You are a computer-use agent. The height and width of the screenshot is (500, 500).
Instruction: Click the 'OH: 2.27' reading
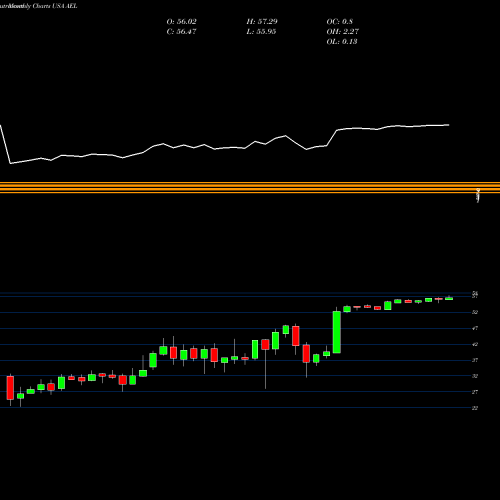point(342,32)
